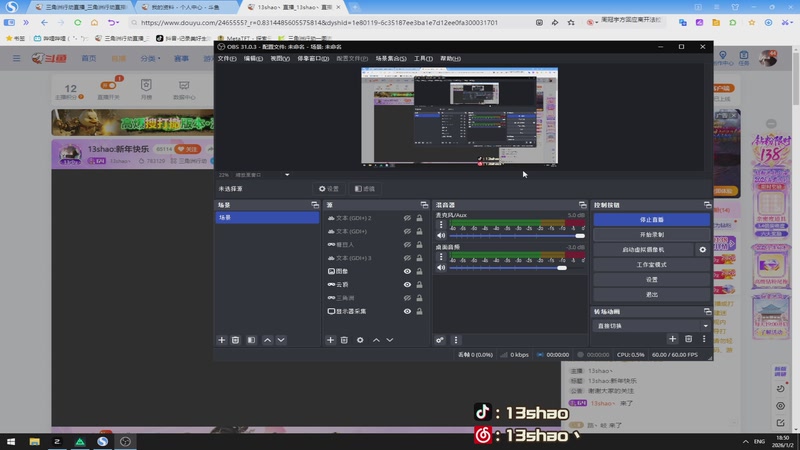Open audio mixer bottom three-dot menu
The width and height of the screenshot is (800, 450).
pos(456,340)
